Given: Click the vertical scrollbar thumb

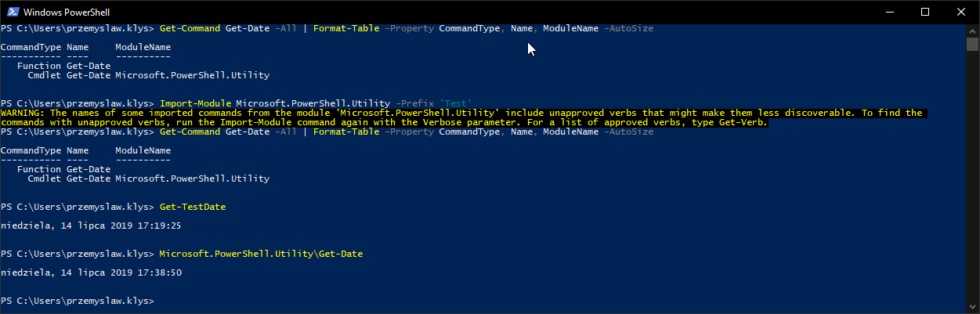Looking at the screenshot, I should pos(972,43).
